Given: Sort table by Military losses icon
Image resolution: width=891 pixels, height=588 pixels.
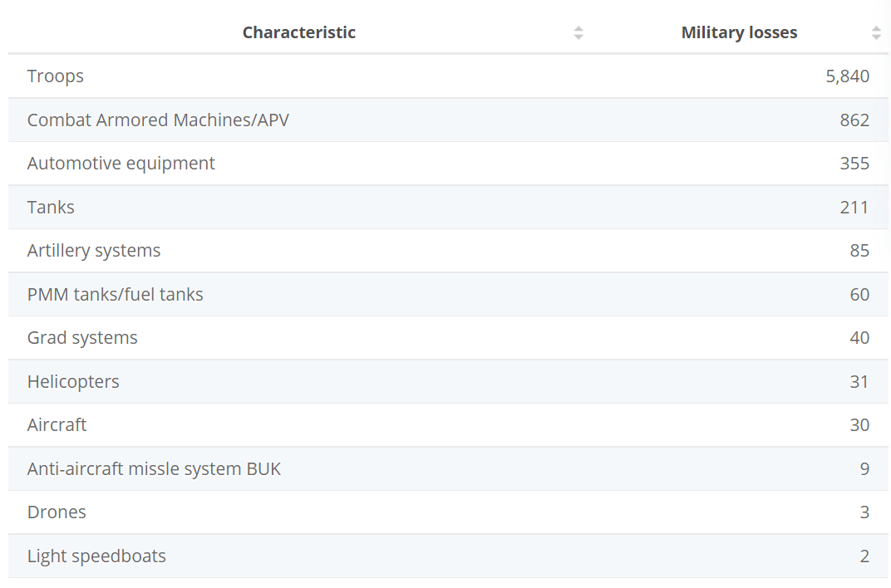Looking at the screenshot, I should pos(876,33).
